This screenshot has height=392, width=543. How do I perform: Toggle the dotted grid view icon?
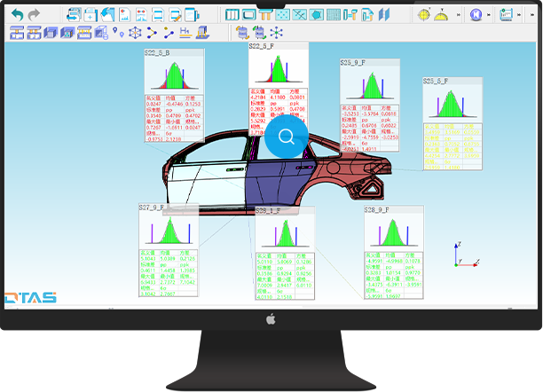tap(281, 15)
